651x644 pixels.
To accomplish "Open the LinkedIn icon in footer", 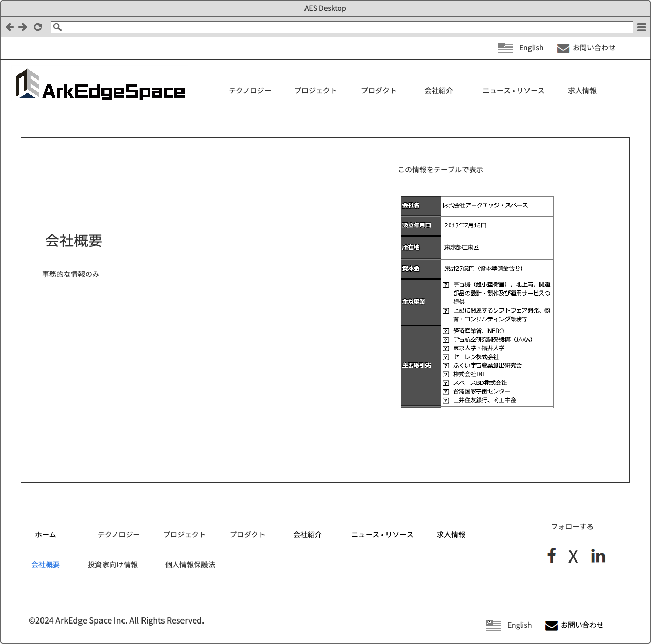I will click(598, 556).
